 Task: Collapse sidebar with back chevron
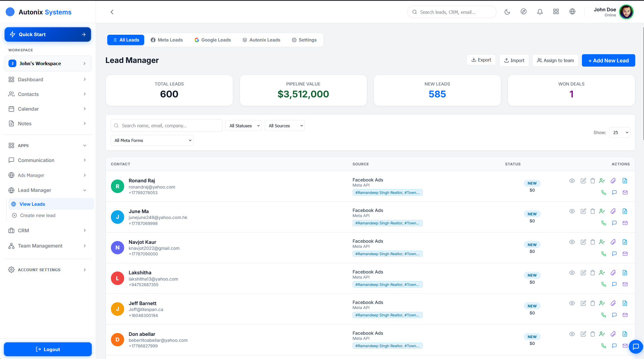[112, 12]
